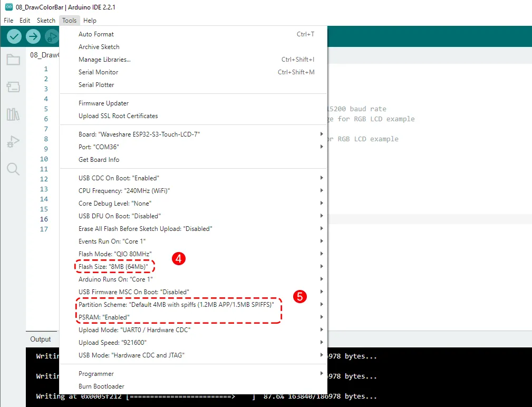The height and width of the screenshot is (407, 532).
Task: Open the Debug sidebar icon
Action: pos(13,141)
